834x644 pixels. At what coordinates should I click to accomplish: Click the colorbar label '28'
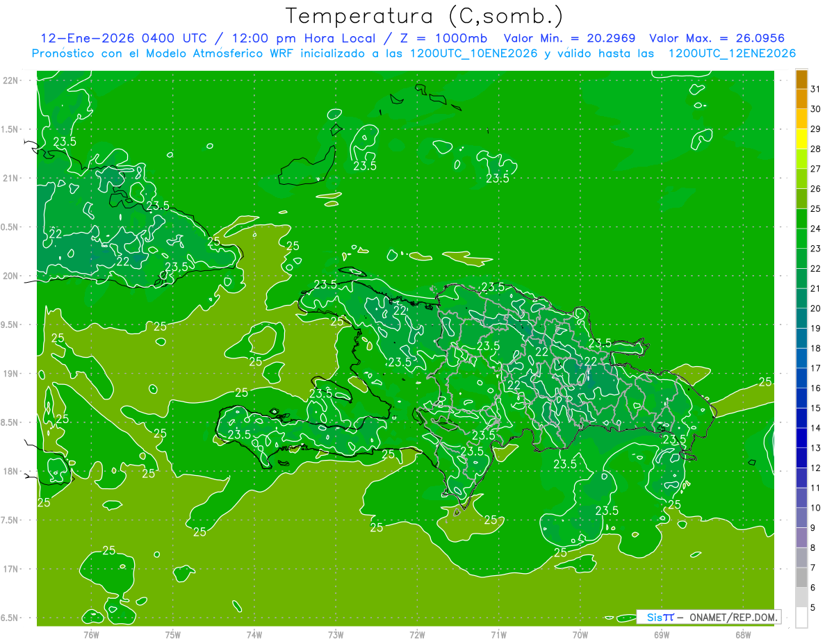coord(816,149)
